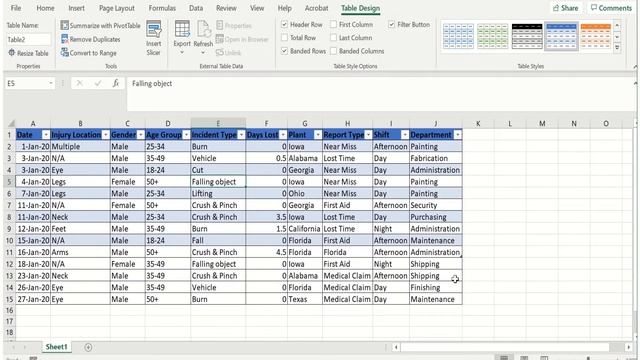This screenshot has width=640, height=360.
Task: Click the Export table icon
Action: tap(182, 29)
